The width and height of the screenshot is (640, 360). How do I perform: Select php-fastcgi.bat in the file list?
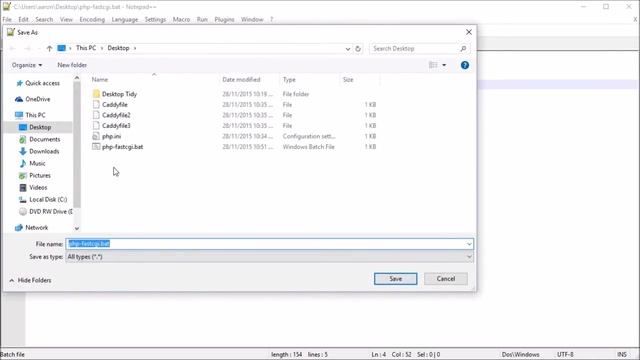click(x=122, y=147)
